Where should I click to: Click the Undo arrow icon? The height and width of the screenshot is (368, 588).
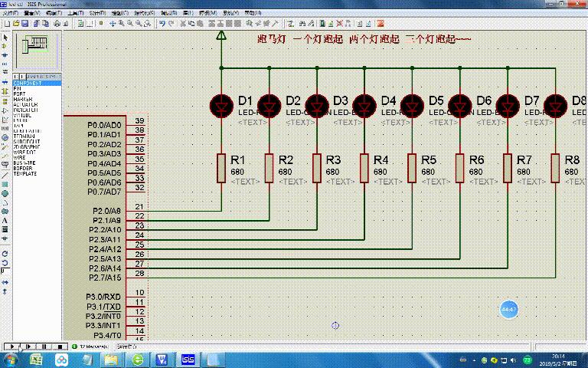(162, 23)
